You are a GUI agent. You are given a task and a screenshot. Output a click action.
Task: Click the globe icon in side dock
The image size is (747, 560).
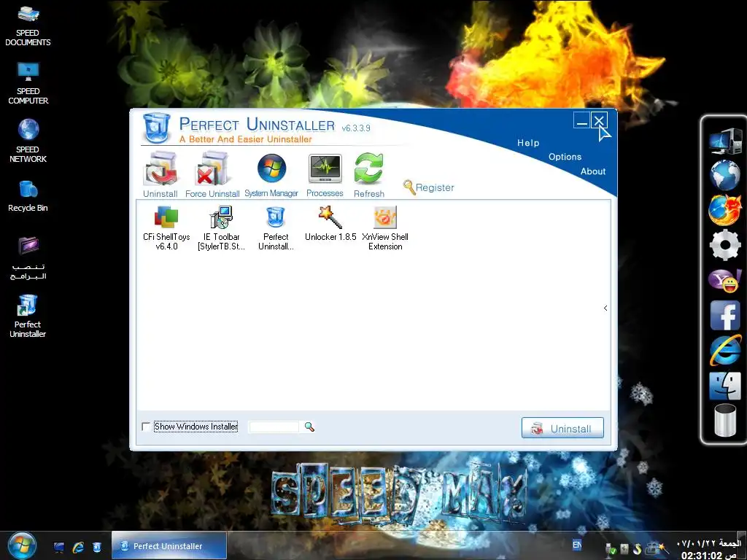(x=724, y=175)
